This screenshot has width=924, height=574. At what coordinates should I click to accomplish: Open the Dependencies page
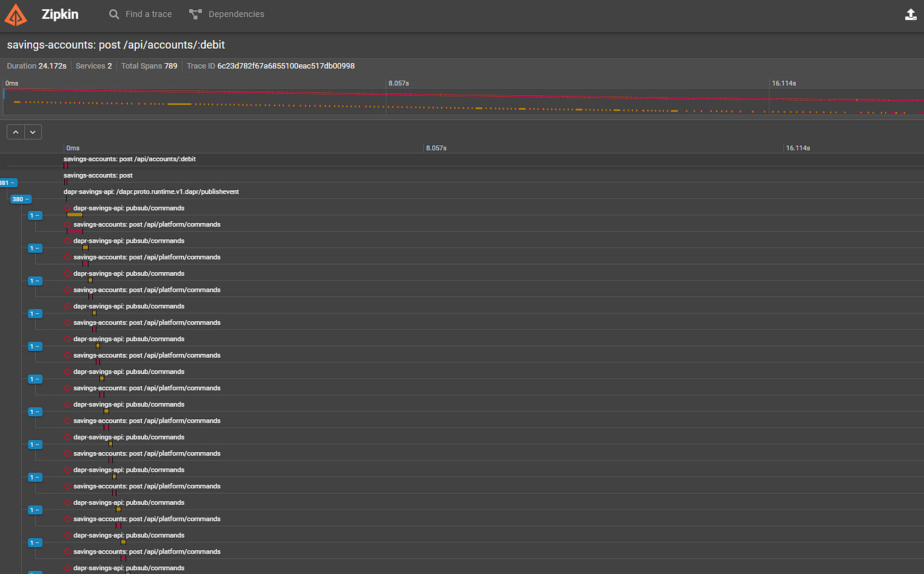coord(227,14)
